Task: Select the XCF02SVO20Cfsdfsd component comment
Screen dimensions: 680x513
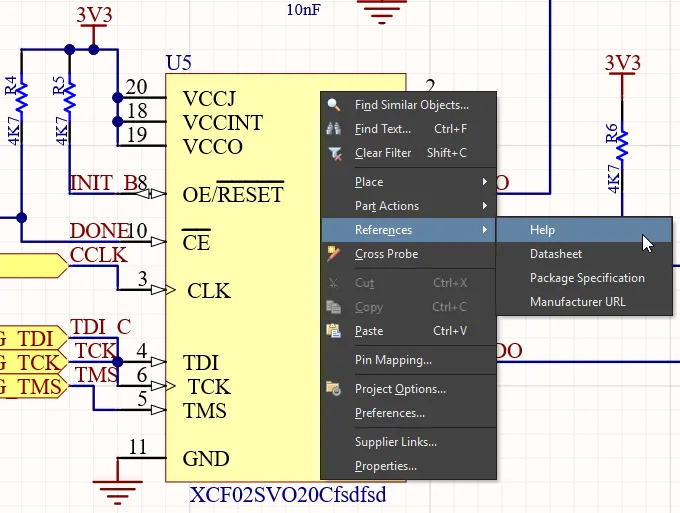Action: click(x=288, y=494)
